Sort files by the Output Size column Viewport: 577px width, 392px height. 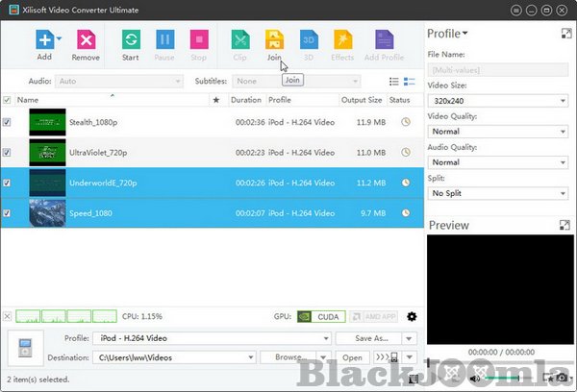[362, 100]
